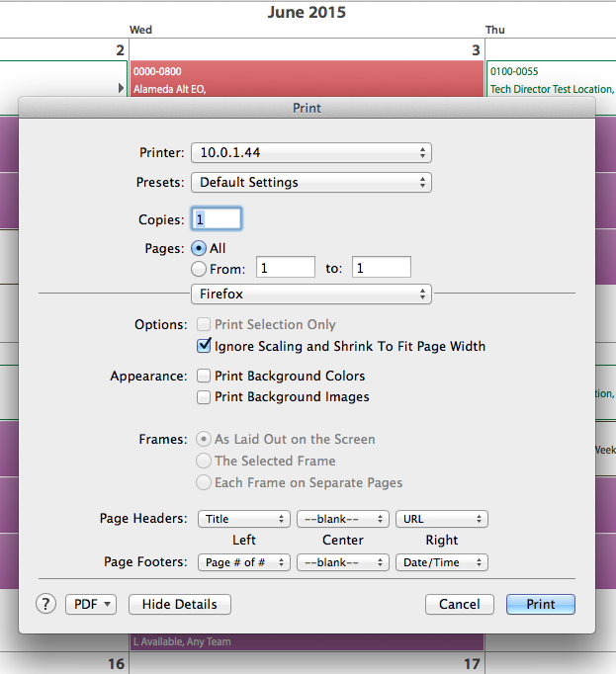Enable Print Background Colors
Image resolution: width=616 pixels, height=674 pixels.
point(204,376)
